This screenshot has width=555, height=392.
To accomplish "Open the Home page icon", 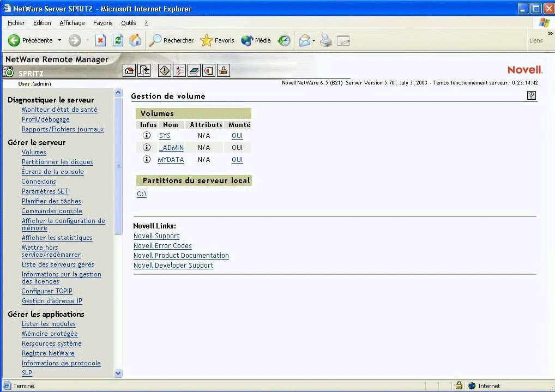I will [x=130, y=70].
